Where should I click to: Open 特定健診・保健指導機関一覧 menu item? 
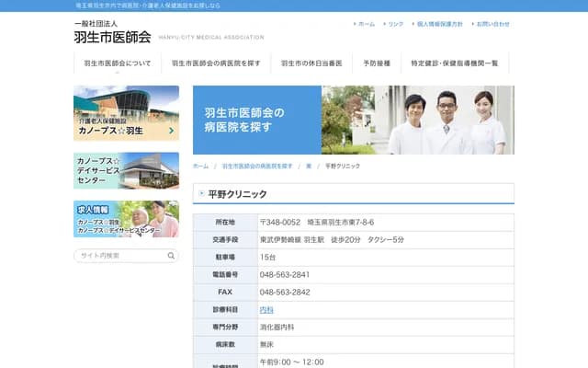click(454, 63)
